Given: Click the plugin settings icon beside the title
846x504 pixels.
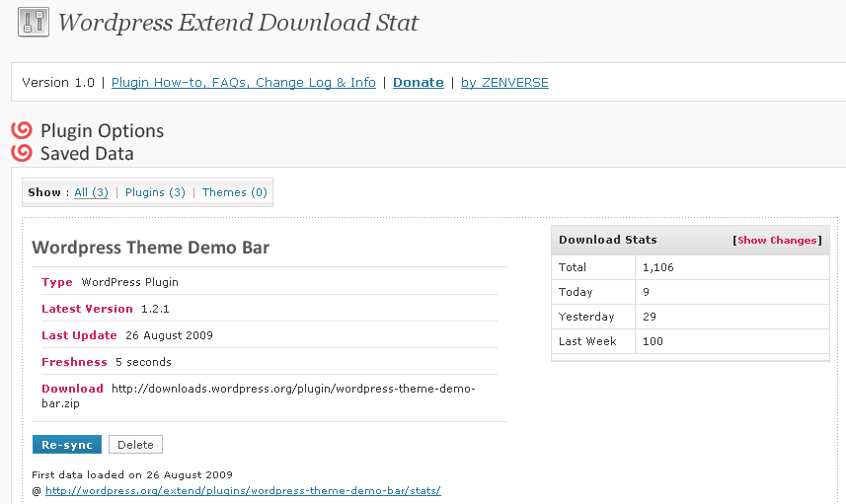Looking at the screenshot, I should pos(34,22).
